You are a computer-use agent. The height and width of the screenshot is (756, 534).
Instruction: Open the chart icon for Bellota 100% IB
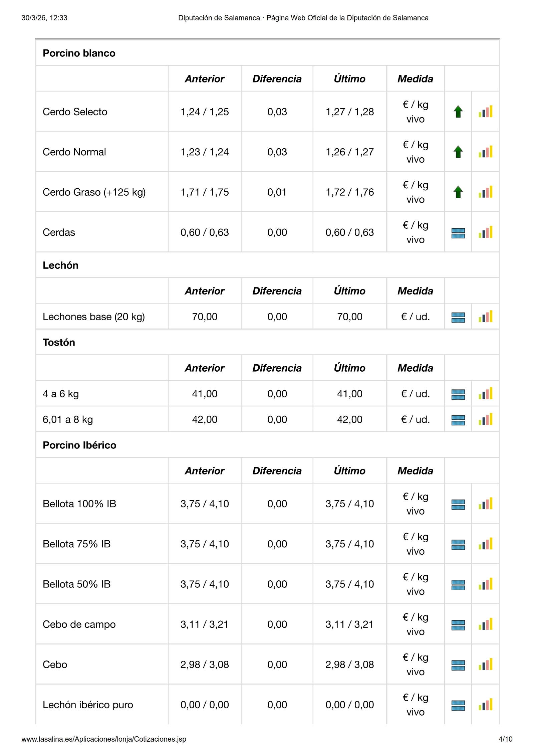click(x=485, y=504)
